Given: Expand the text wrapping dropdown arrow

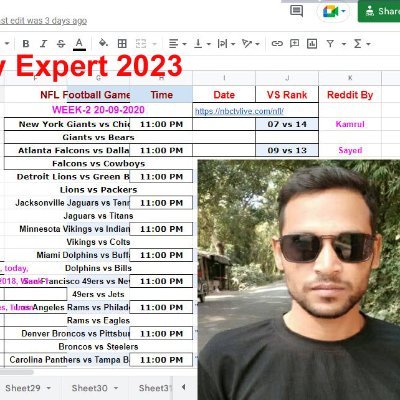Looking at the screenshot, I should coord(233,44).
